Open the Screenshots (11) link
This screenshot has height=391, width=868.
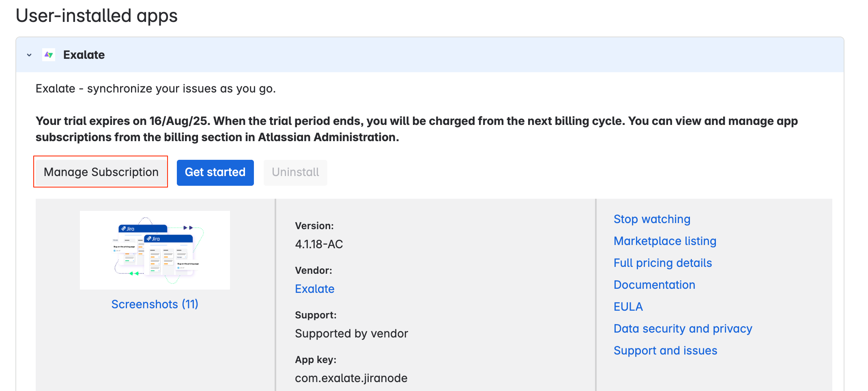pyautogui.click(x=155, y=304)
